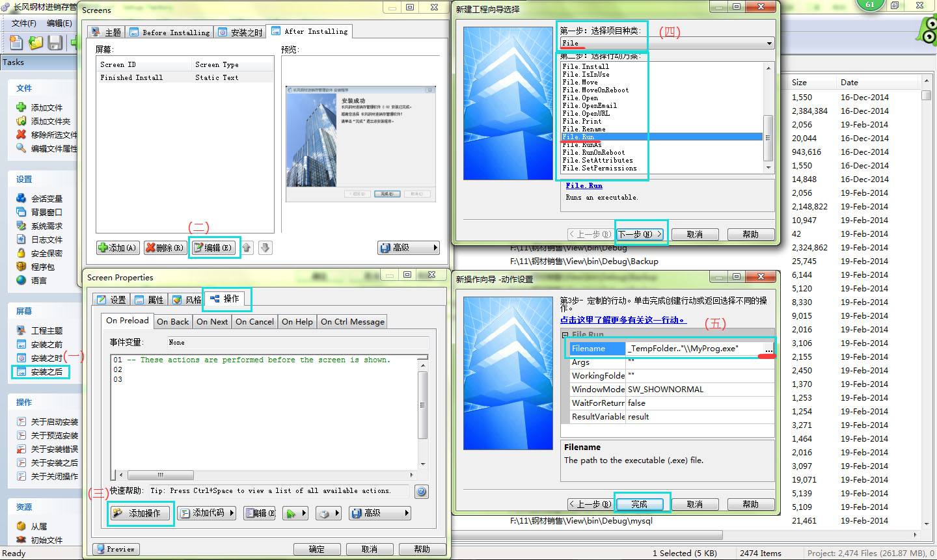This screenshot has height=560, width=937.
Task: Switch to the Before Installing tab
Action: click(x=169, y=31)
